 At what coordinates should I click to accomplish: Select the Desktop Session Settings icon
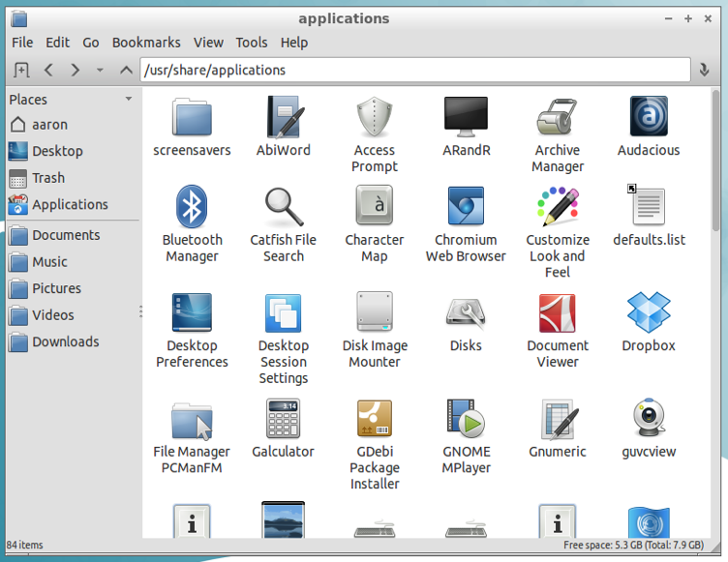pos(284,312)
